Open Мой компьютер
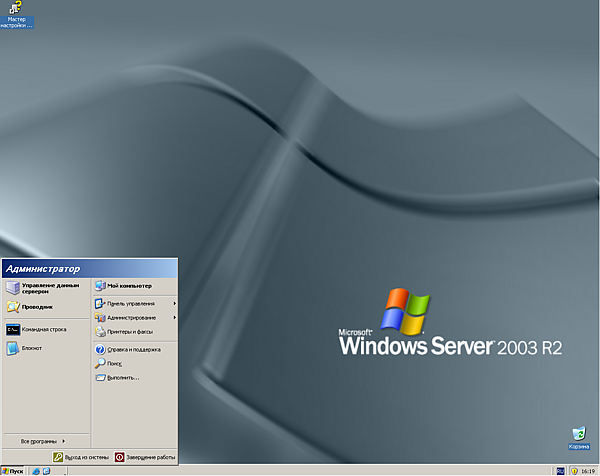The image size is (600, 476). 125,285
